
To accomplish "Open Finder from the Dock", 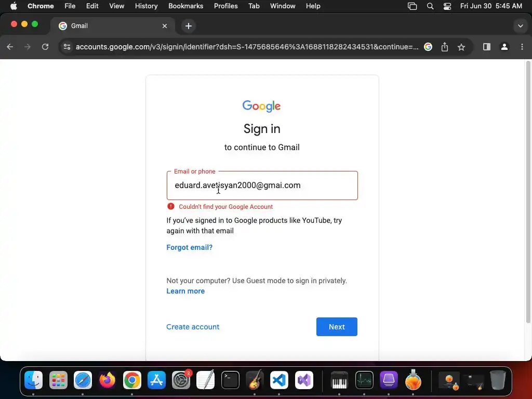I will [x=33, y=380].
